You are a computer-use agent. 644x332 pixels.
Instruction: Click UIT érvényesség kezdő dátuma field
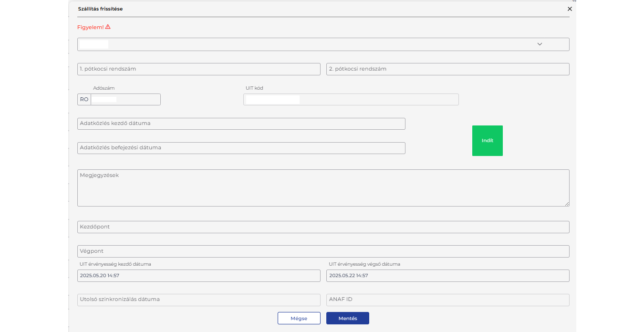point(198,276)
